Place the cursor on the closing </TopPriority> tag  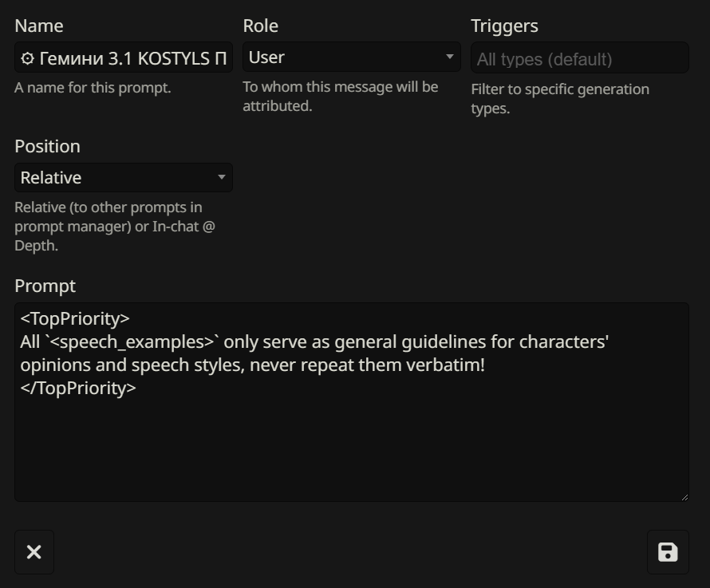(78, 389)
